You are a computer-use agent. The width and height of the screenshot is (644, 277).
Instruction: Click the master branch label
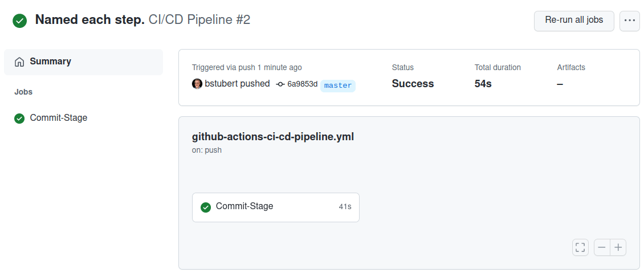click(x=338, y=85)
